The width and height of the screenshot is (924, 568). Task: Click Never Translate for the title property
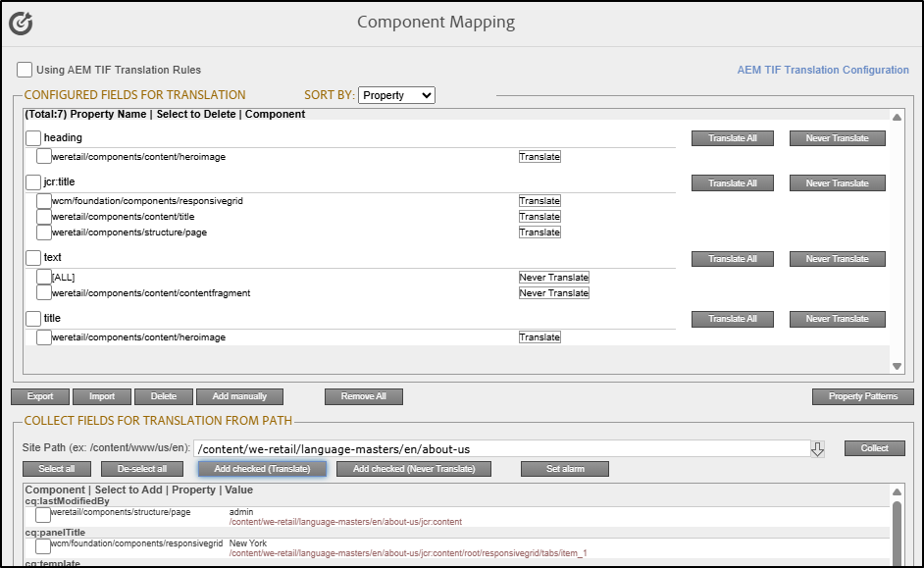click(837, 319)
